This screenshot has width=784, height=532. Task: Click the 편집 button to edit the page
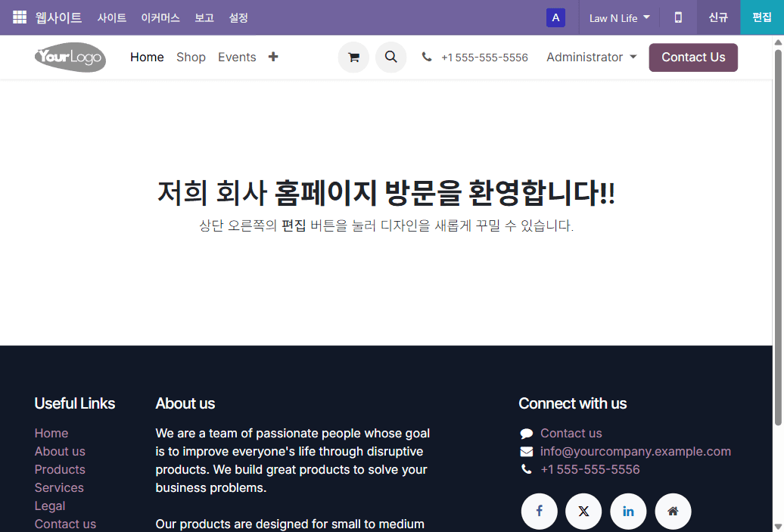click(763, 17)
